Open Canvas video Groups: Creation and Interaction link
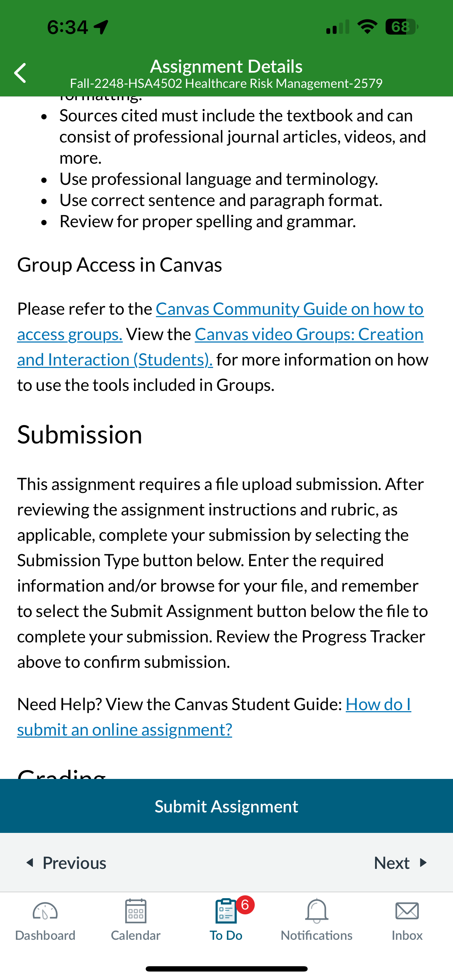The width and height of the screenshot is (453, 980). [220, 346]
